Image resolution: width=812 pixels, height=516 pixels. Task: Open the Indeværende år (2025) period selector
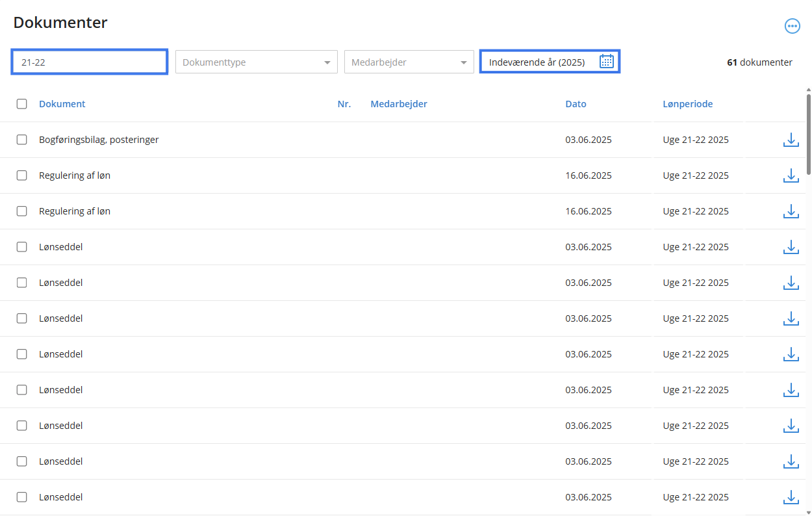pyautogui.click(x=537, y=62)
